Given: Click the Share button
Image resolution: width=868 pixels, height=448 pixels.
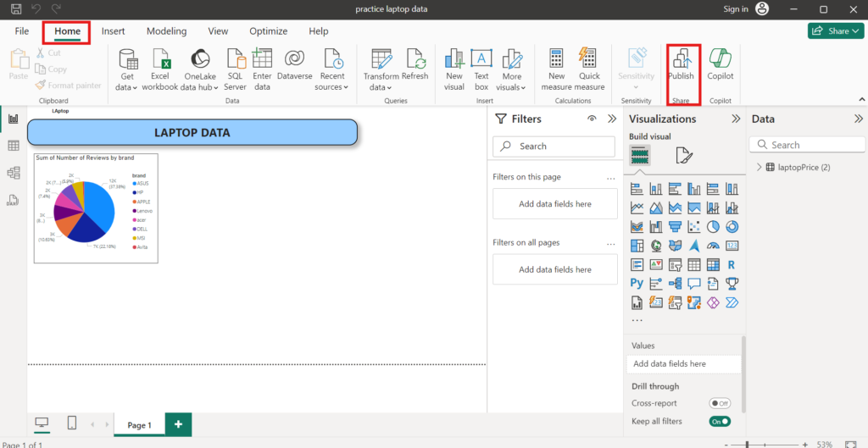Looking at the screenshot, I should (x=837, y=31).
